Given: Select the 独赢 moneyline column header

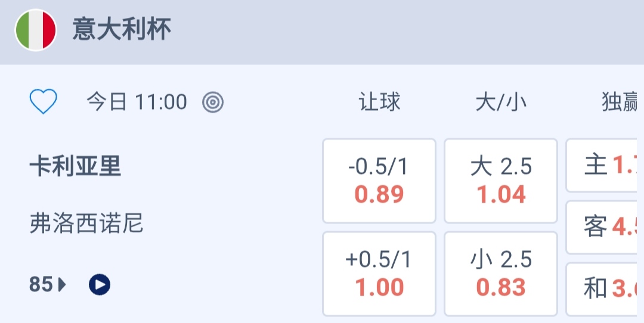Looking at the screenshot, I should [619, 103].
